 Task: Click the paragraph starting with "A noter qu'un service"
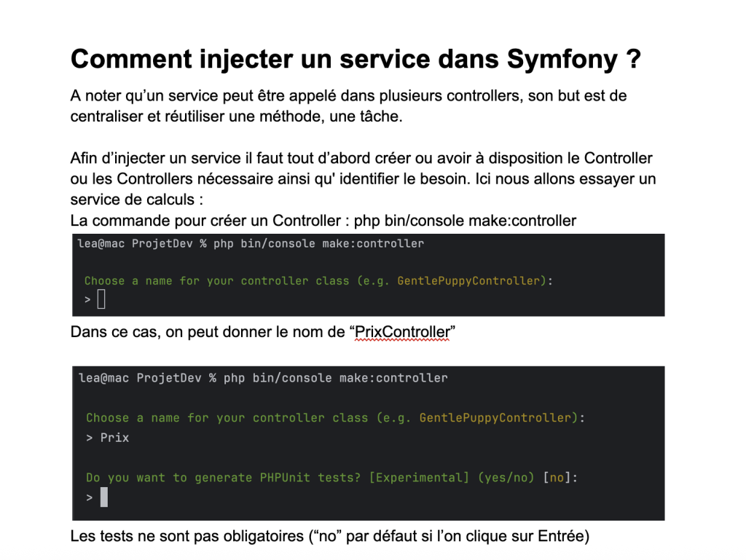(x=348, y=106)
